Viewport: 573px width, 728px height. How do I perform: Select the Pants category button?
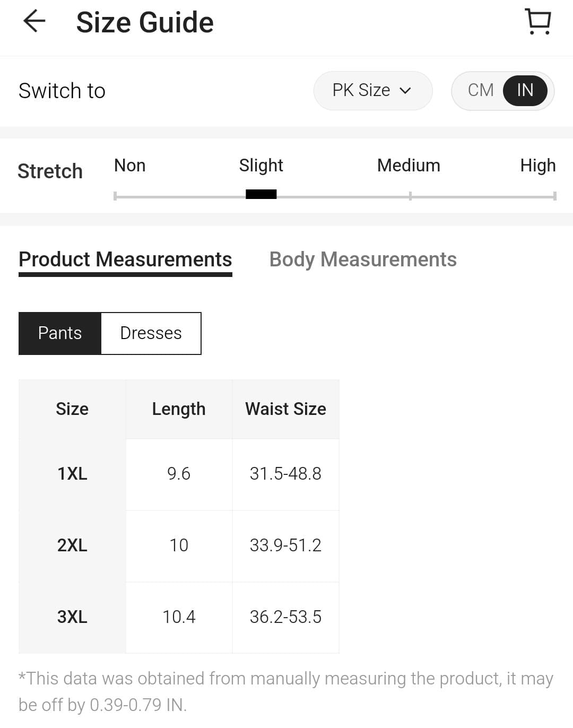[60, 333]
